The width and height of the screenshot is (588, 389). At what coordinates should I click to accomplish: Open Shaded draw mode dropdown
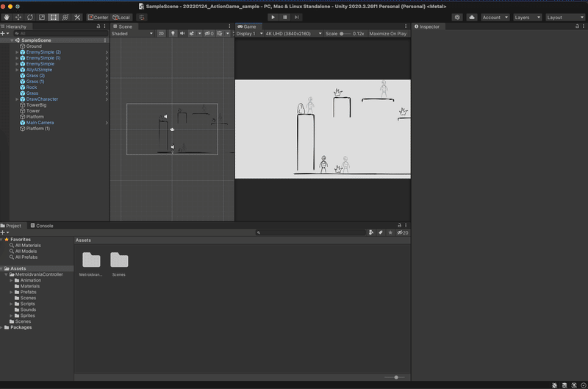pyautogui.click(x=132, y=33)
